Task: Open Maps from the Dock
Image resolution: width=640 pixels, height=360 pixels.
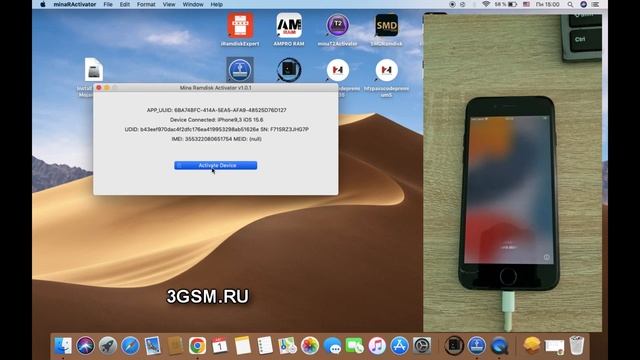Action: pyautogui.click(x=287, y=346)
